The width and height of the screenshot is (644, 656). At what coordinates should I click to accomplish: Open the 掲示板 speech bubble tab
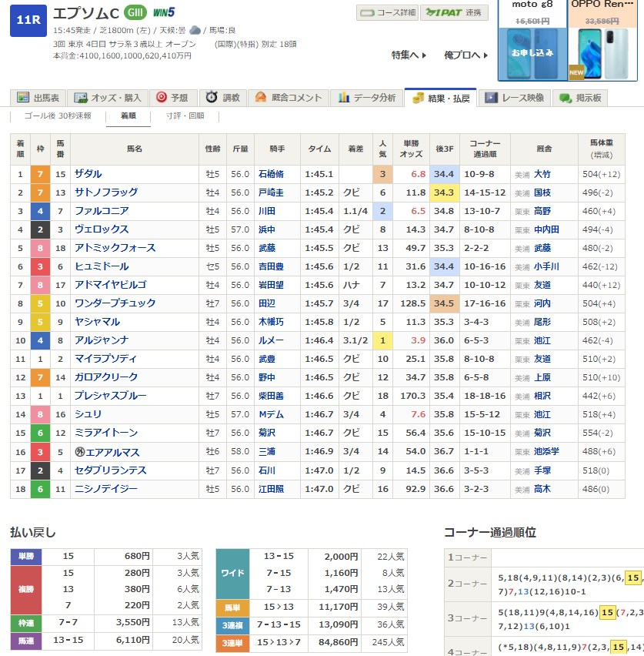pos(581,98)
